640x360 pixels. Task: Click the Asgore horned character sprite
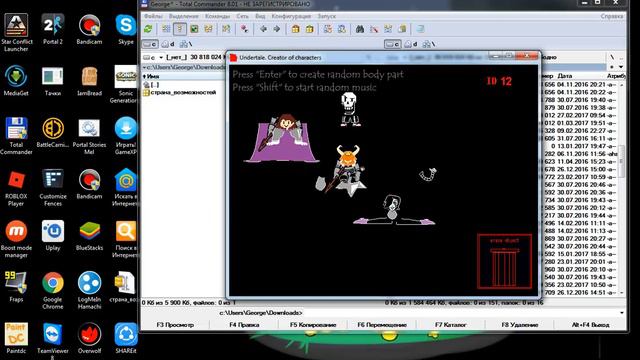coord(347,169)
